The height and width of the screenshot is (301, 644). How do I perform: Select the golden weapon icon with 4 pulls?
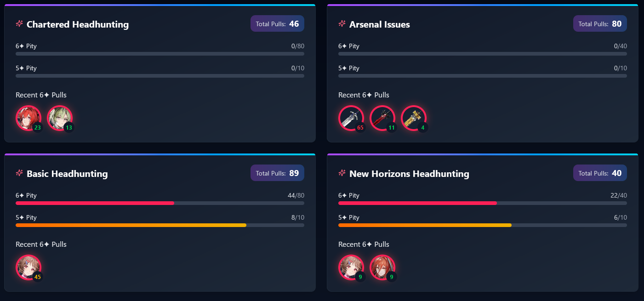click(414, 118)
